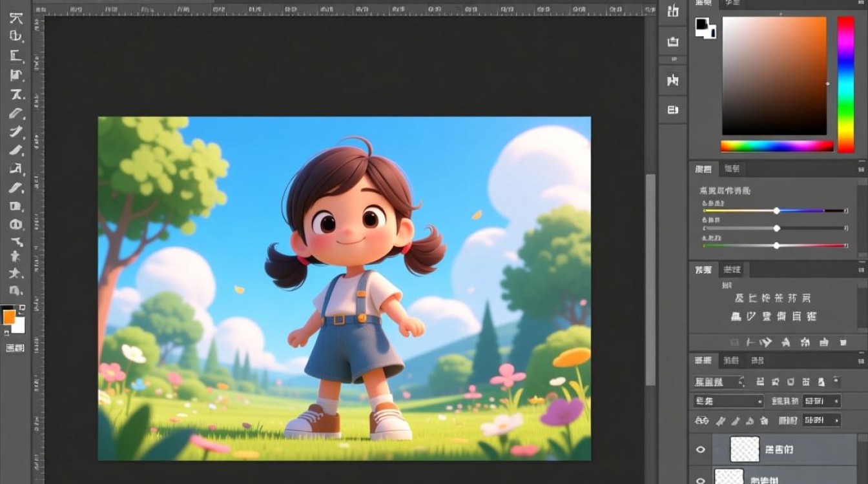Viewport: 868px width, 484px height.
Task: Open the fourth collapsed panel icon in right dock
Action: point(673,110)
